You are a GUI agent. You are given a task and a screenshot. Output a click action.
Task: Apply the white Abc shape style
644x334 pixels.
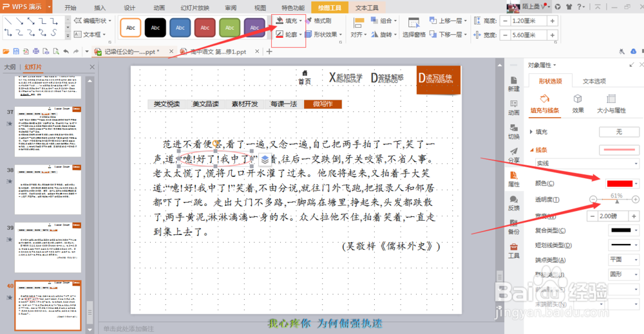click(131, 28)
